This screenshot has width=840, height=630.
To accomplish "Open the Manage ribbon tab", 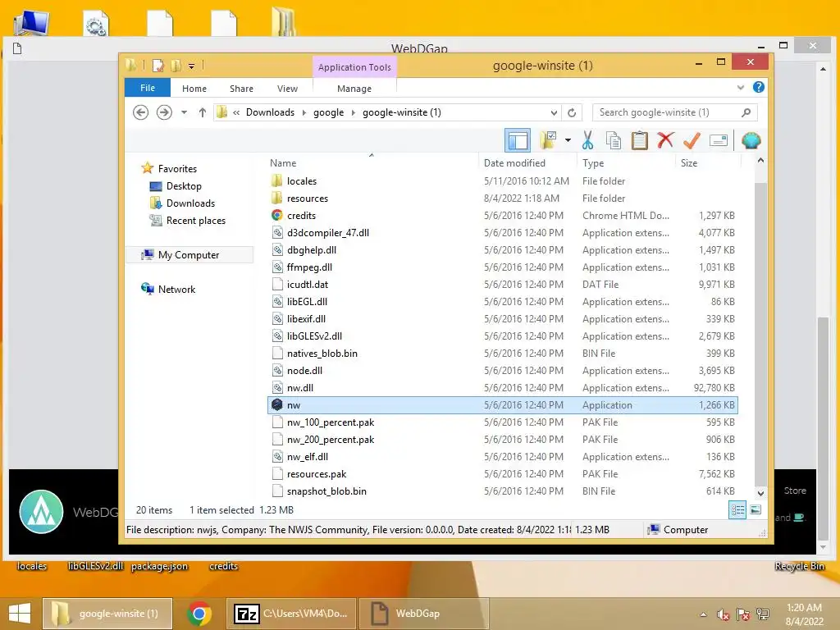I will (354, 89).
